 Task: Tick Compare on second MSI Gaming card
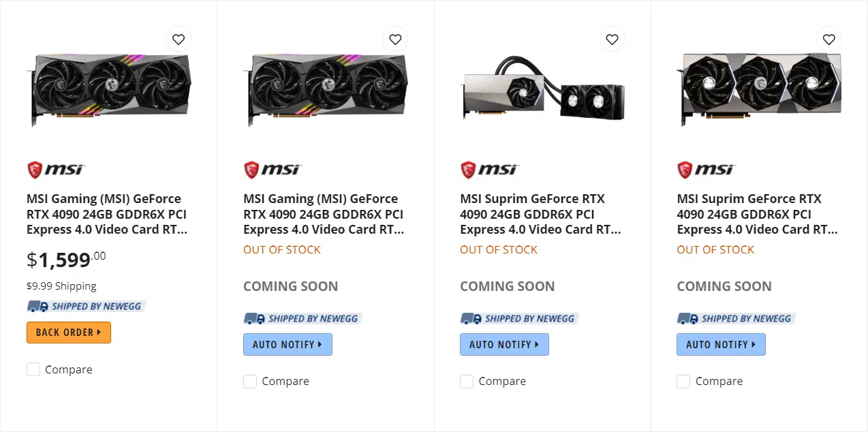pyautogui.click(x=250, y=381)
